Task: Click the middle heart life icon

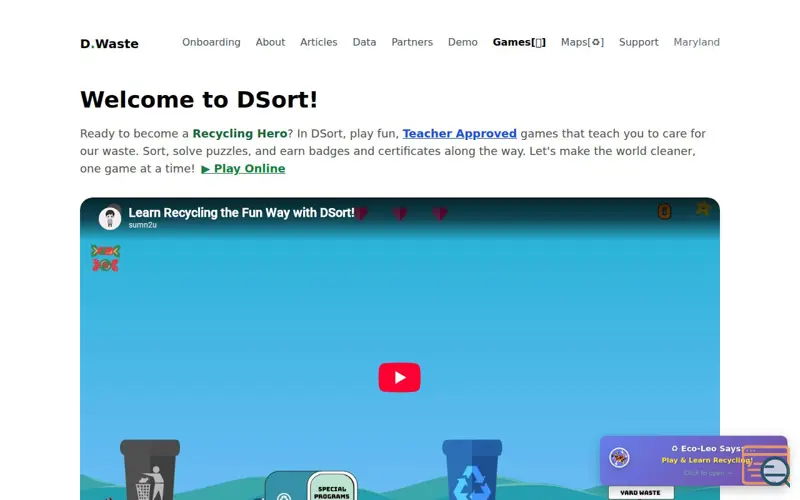Action: tap(400, 213)
